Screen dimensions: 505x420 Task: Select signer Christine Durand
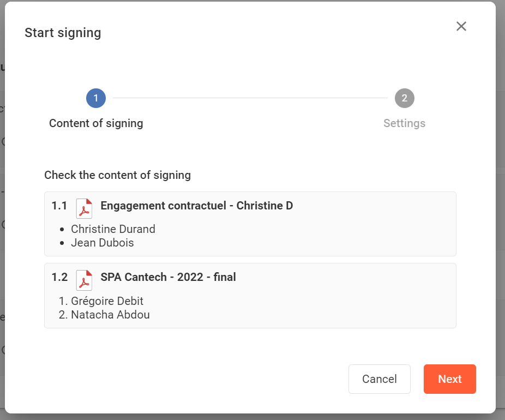pyautogui.click(x=113, y=229)
